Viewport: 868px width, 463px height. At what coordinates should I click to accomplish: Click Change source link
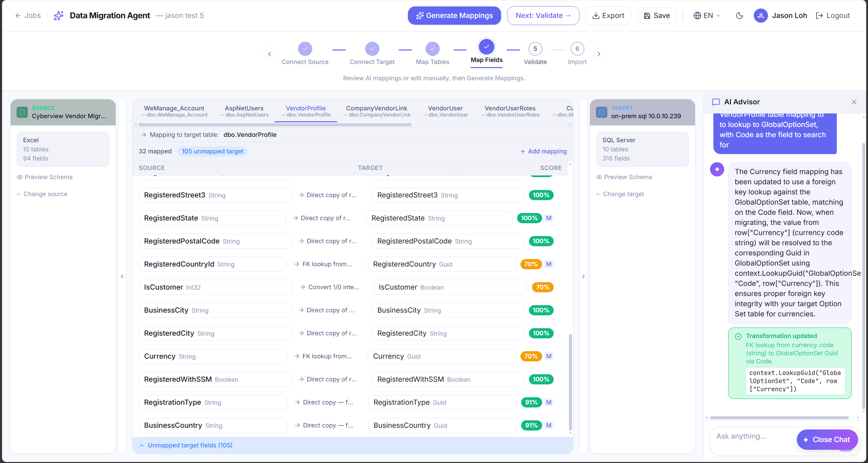pyautogui.click(x=42, y=194)
